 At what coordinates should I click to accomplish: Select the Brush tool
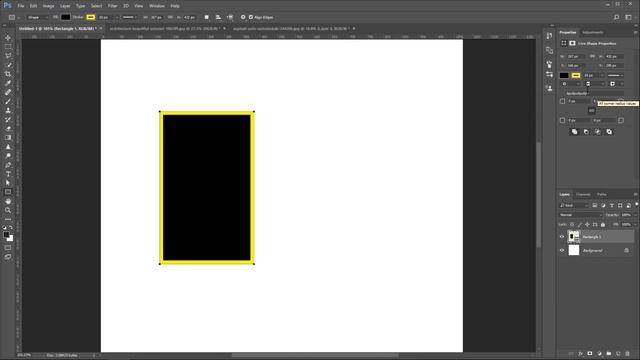pos(8,101)
